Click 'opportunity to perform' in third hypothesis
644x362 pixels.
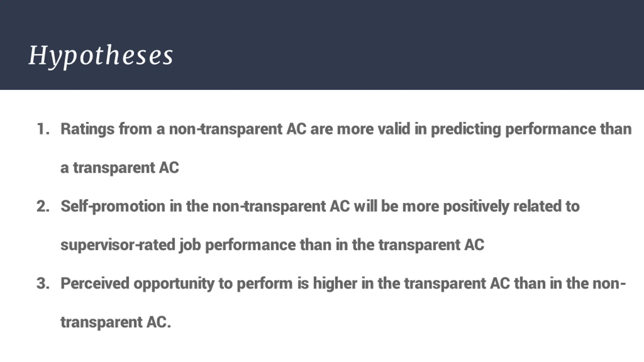213,284
